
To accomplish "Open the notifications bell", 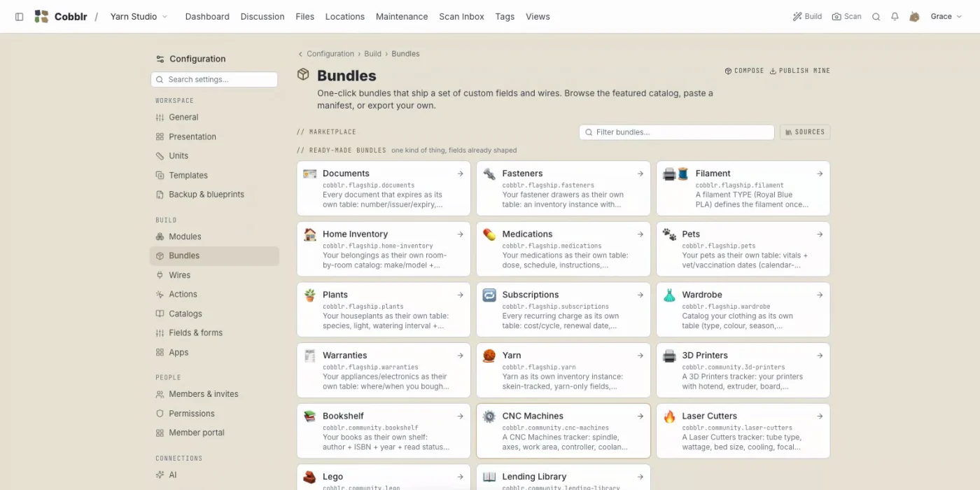I will pyautogui.click(x=895, y=17).
